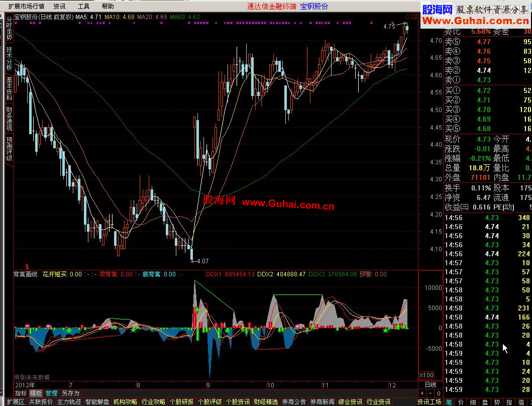Click the 花开短买: 0.00 label
Viewport: 532px width, 406px height.
[62, 274]
